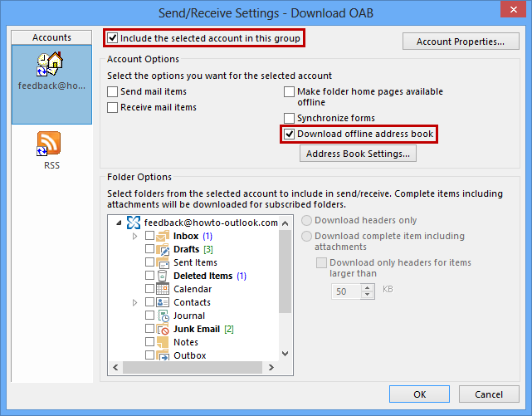
Task: Click the Inbox folder icon
Action: click(163, 236)
